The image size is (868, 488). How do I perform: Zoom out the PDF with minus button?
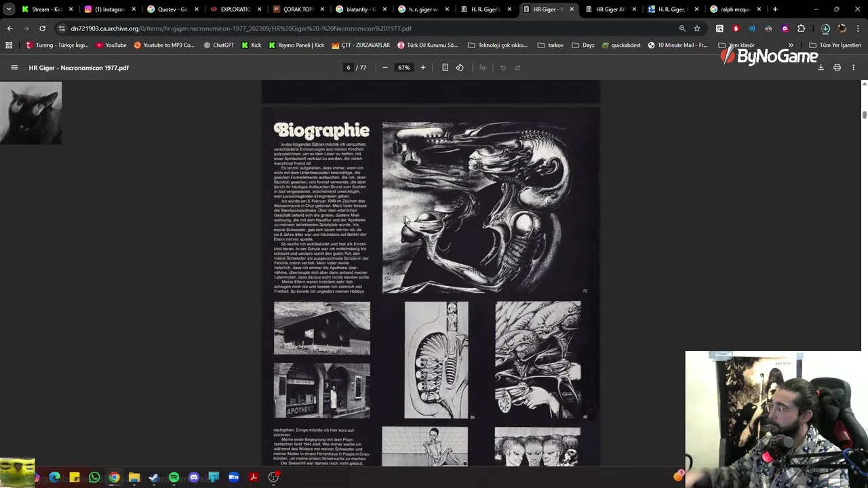point(384,68)
